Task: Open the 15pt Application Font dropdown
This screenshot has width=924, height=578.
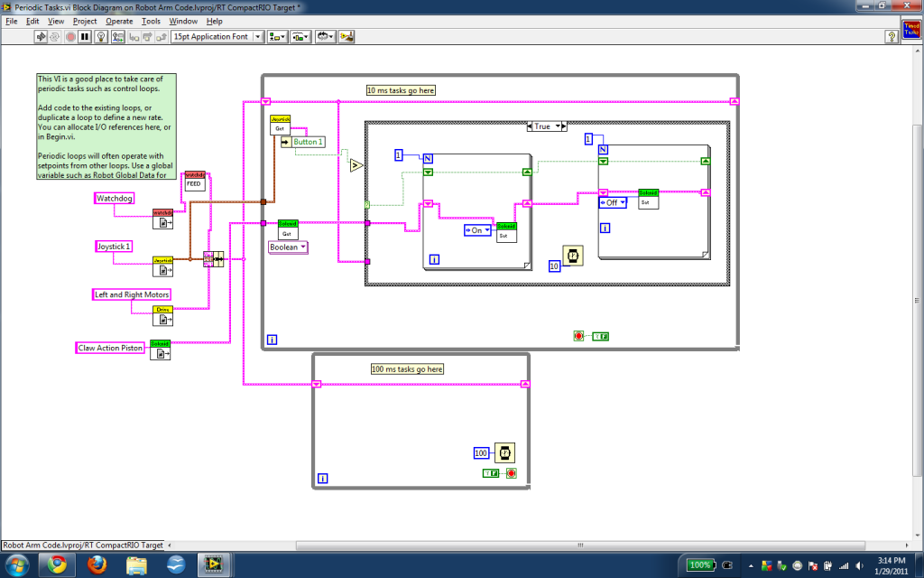Action: click(217, 37)
